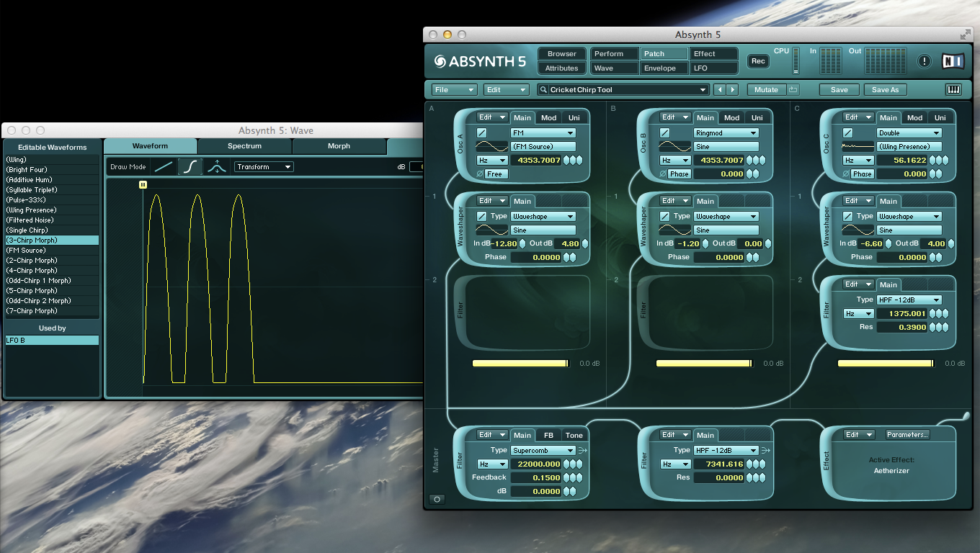The image size is (980, 553).
Task: Click the Mutate button
Action: (x=767, y=90)
